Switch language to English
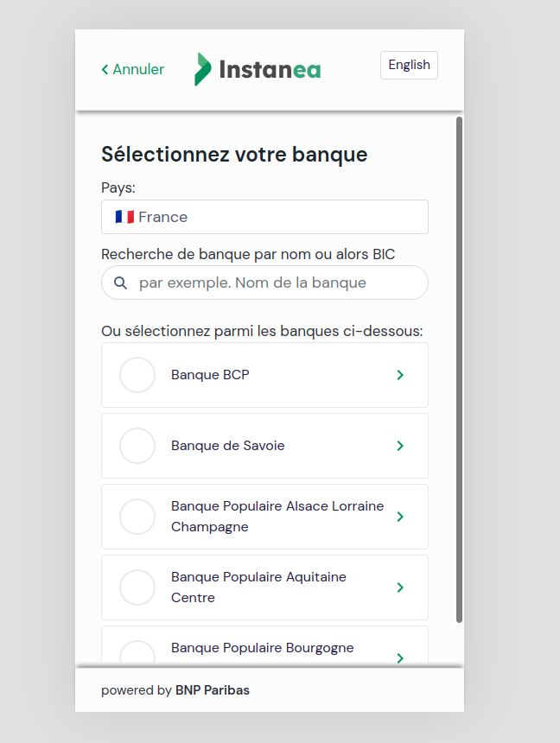This screenshot has width=560, height=743. click(x=409, y=65)
